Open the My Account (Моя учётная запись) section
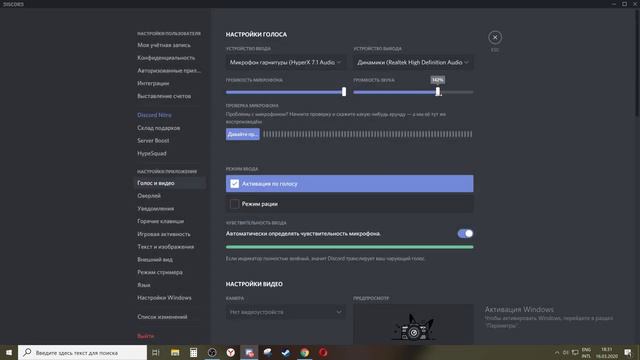Viewport: 640px width, 360px height. click(x=164, y=45)
